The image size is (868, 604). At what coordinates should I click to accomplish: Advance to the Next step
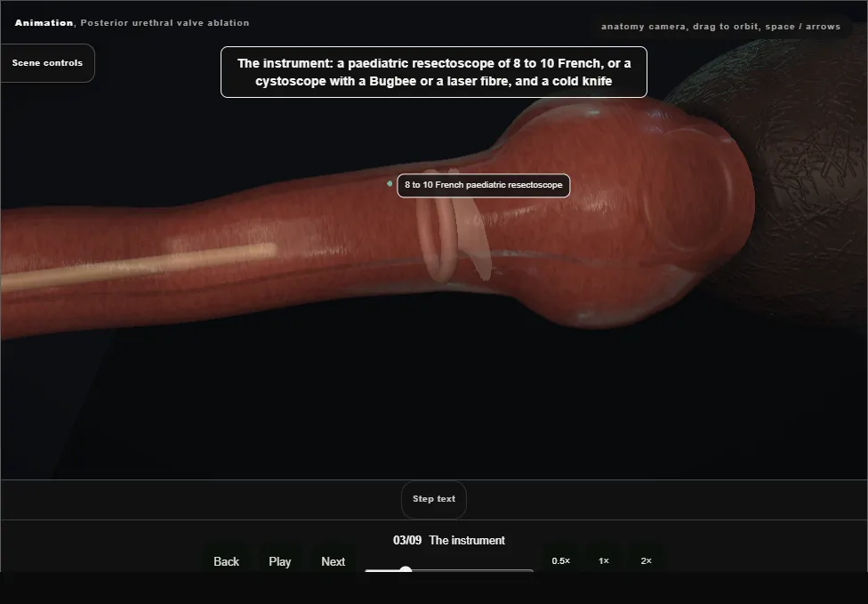pos(333,561)
